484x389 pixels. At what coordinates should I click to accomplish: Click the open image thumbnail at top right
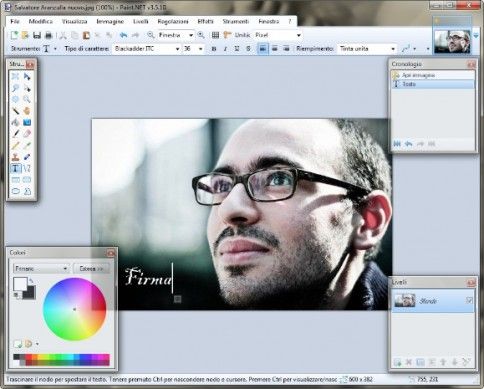point(452,41)
